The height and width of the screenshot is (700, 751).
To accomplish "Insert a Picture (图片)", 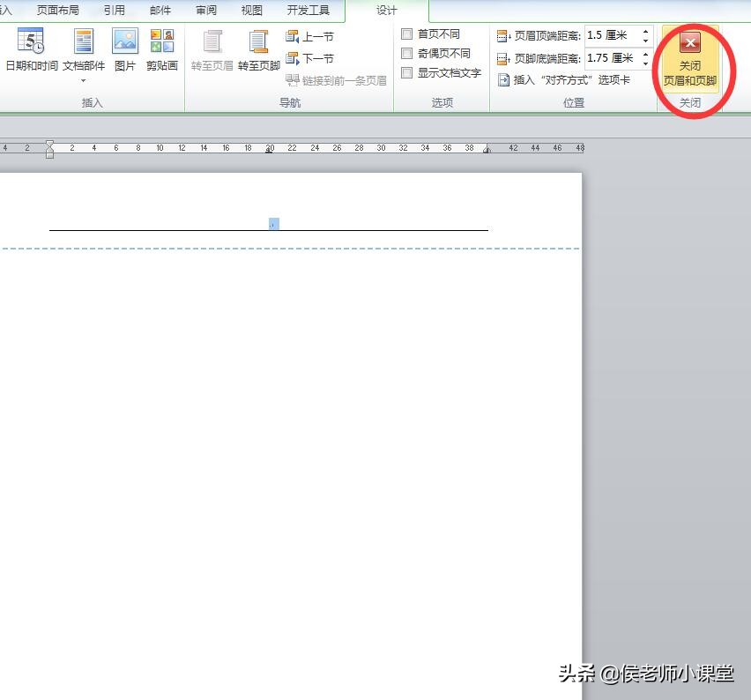I will [x=125, y=50].
